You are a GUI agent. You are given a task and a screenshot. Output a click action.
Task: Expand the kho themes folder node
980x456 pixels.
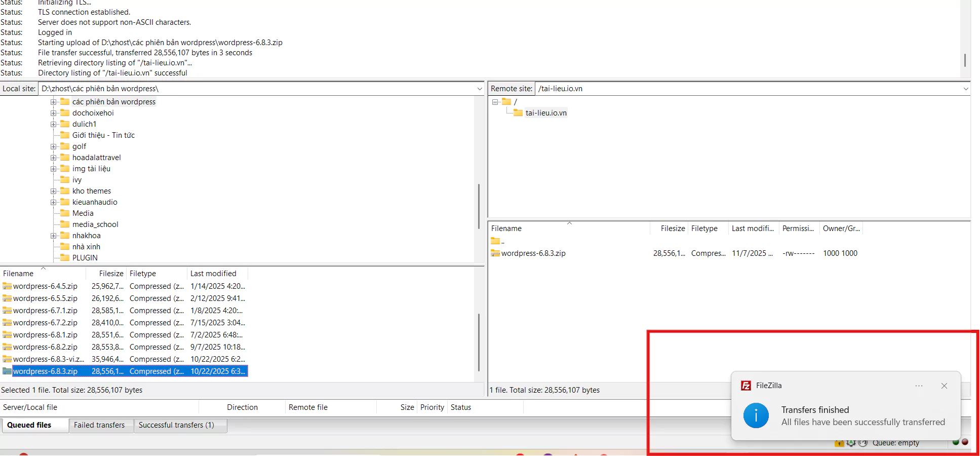54,191
